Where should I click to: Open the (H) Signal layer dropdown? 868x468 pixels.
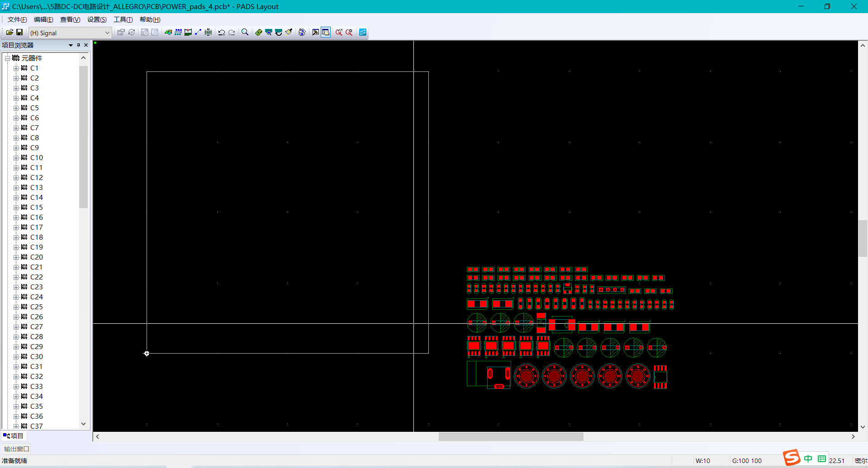point(70,33)
